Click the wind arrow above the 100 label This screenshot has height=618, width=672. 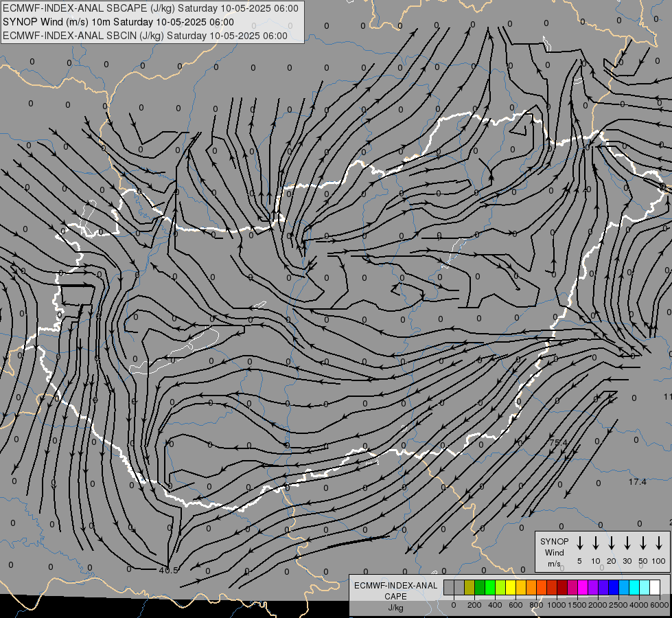(x=659, y=543)
